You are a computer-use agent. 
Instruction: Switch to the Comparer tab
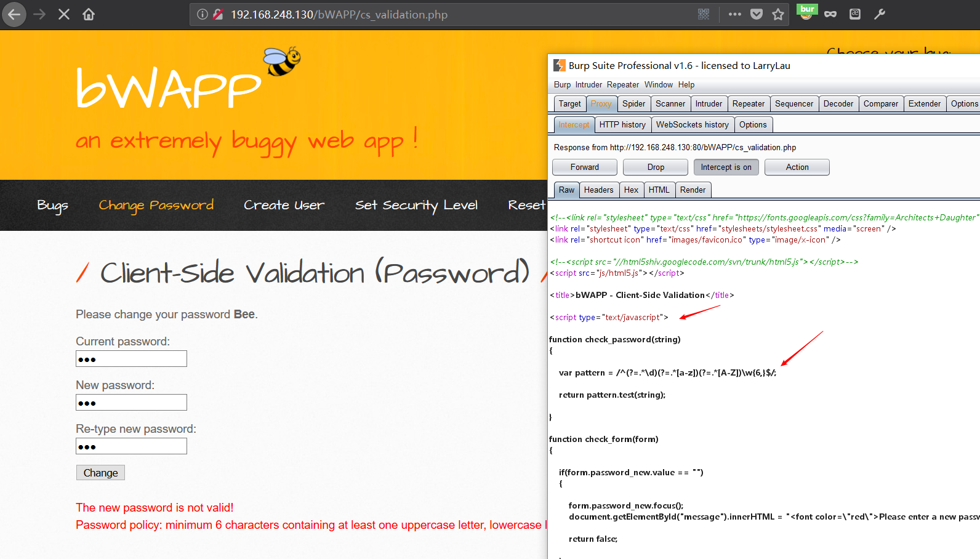click(x=881, y=104)
